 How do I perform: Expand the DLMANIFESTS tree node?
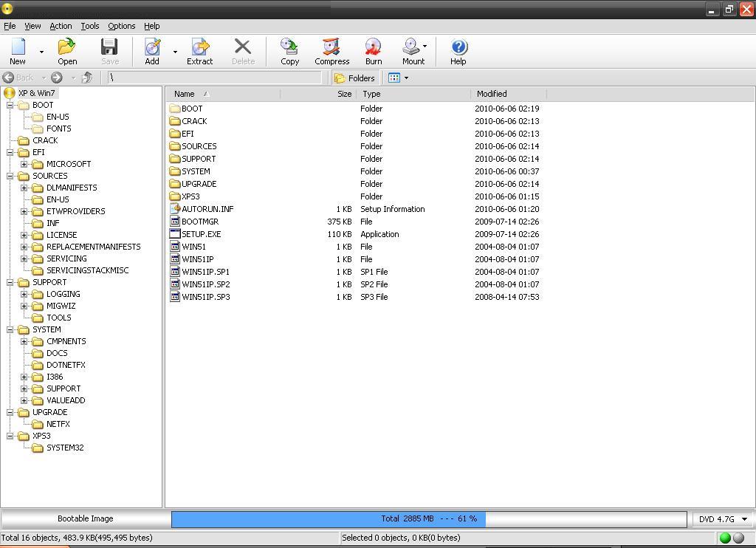tap(24, 188)
